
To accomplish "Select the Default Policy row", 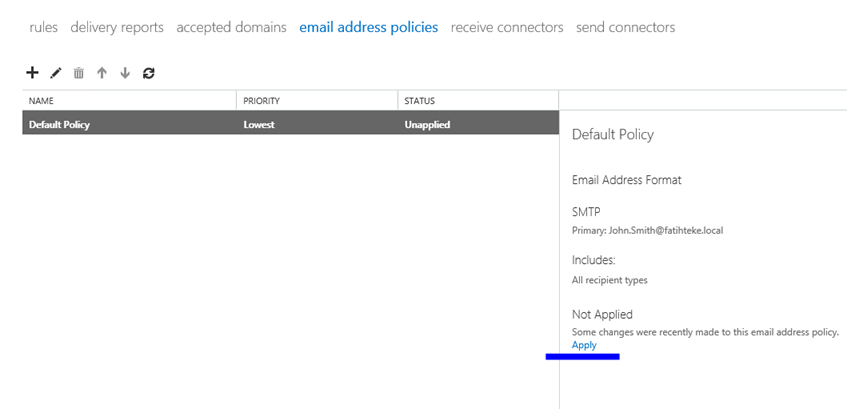I will click(291, 124).
